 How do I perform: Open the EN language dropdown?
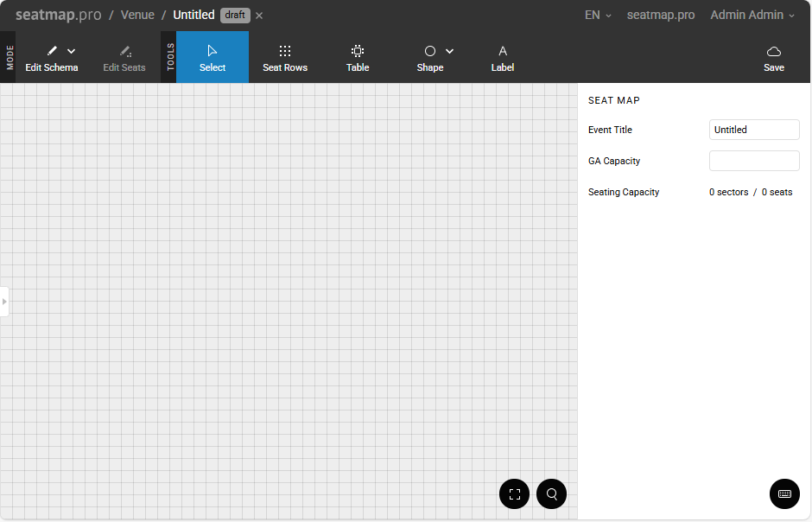click(598, 16)
